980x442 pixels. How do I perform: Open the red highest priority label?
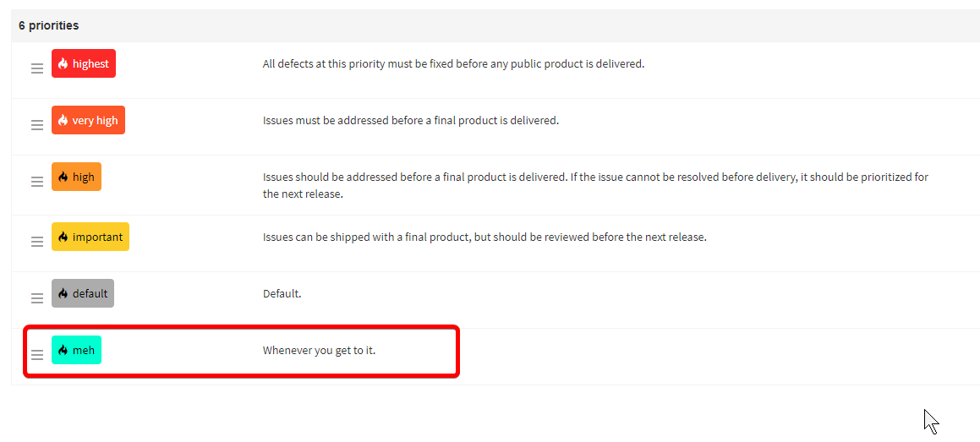click(90, 63)
